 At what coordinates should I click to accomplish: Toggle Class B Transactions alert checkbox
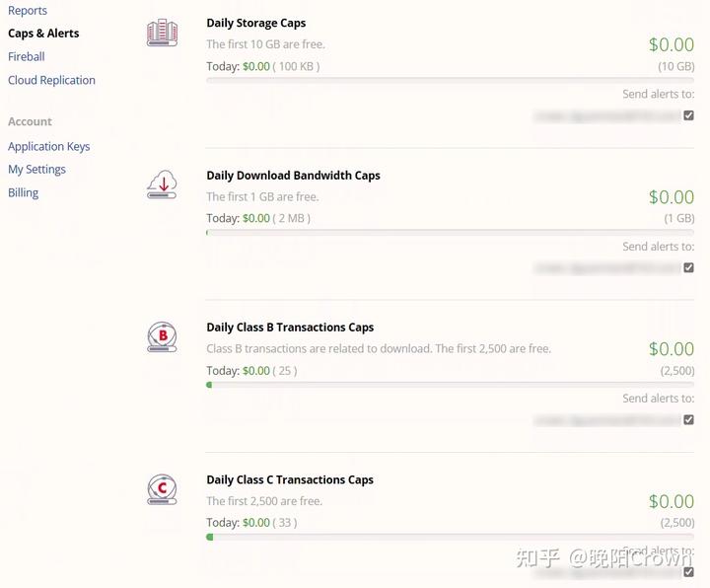[x=688, y=419]
